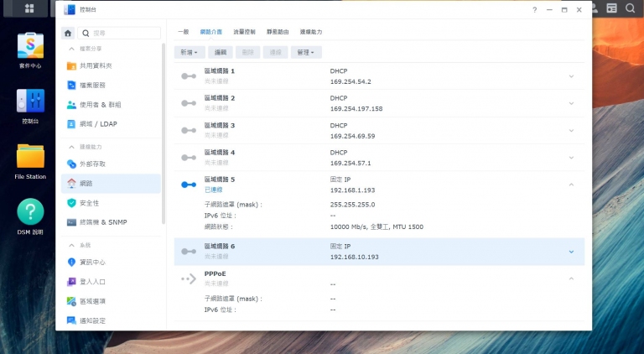The height and width of the screenshot is (354, 644).
Task: Collapse PPPoE details chevron
Action: (x=571, y=279)
